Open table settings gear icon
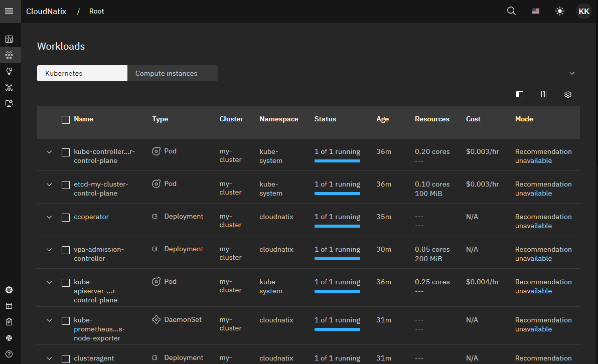Screen dimensions: 598x364 (x=568, y=94)
